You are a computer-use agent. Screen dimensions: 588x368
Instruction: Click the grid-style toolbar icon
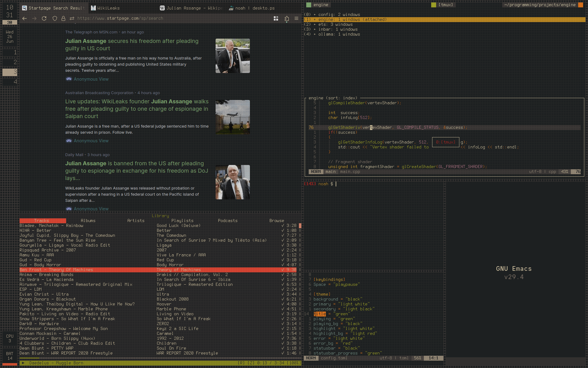coord(276,18)
